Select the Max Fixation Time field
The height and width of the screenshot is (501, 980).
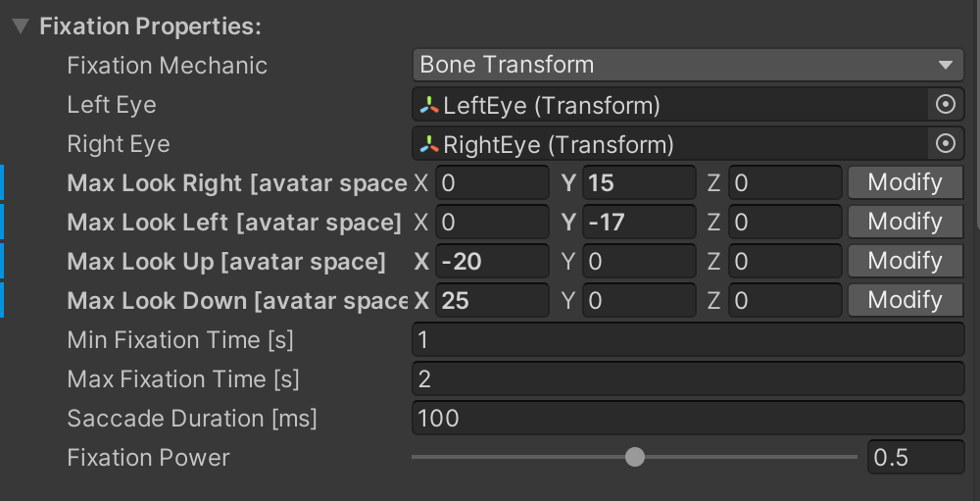[x=688, y=379]
